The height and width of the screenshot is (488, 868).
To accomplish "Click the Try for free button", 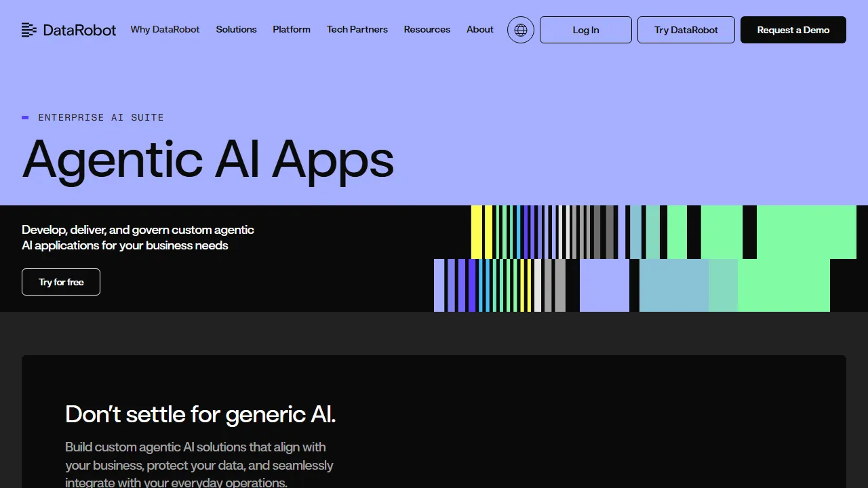I will (x=61, y=282).
